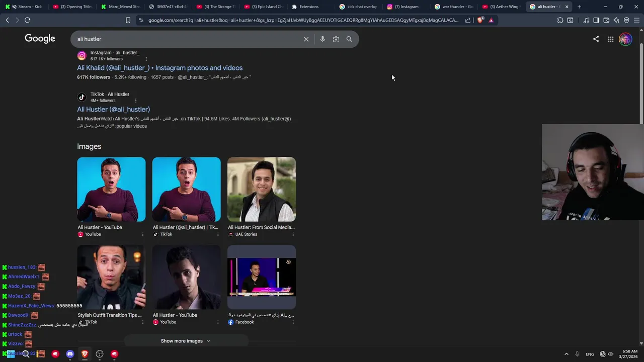The height and width of the screenshot is (362, 644).
Task: Open TikTok blue-background image thumbnail
Action: coord(186,190)
